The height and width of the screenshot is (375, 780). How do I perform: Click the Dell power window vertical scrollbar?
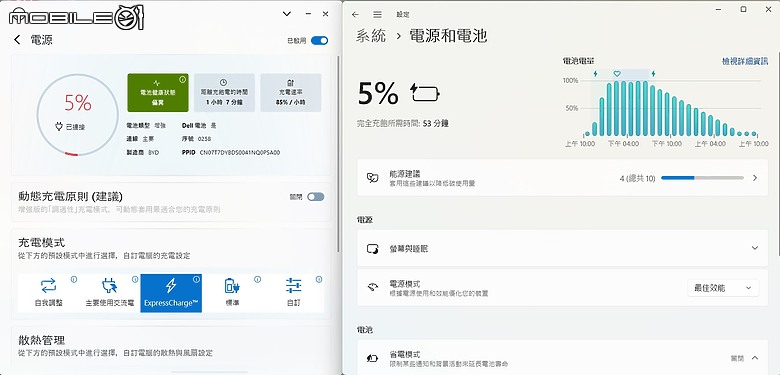tap(339, 153)
